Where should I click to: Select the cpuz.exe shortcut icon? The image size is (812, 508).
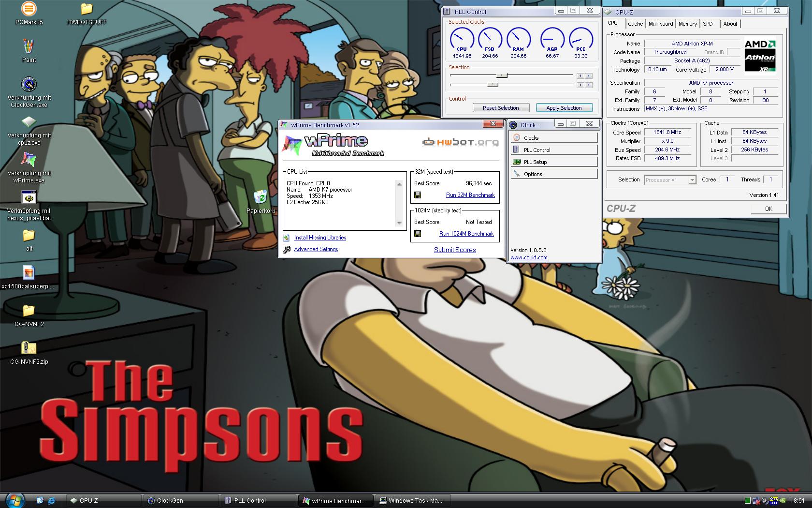(x=29, y=122)
